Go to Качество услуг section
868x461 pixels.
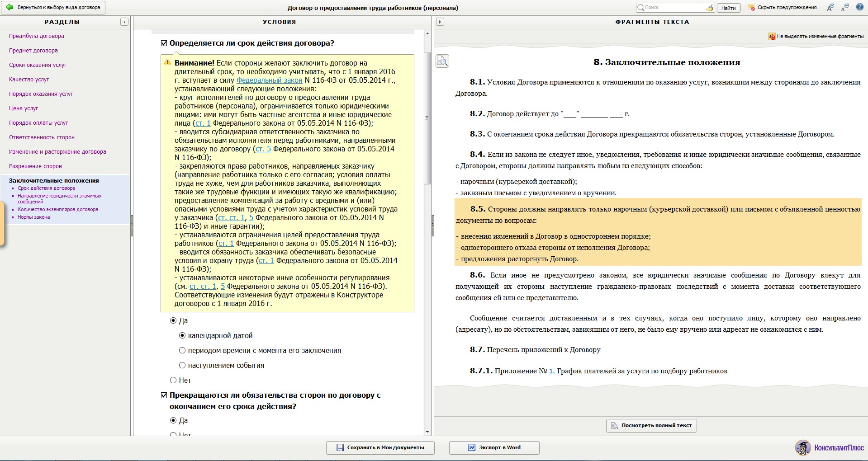coord(29,80)
